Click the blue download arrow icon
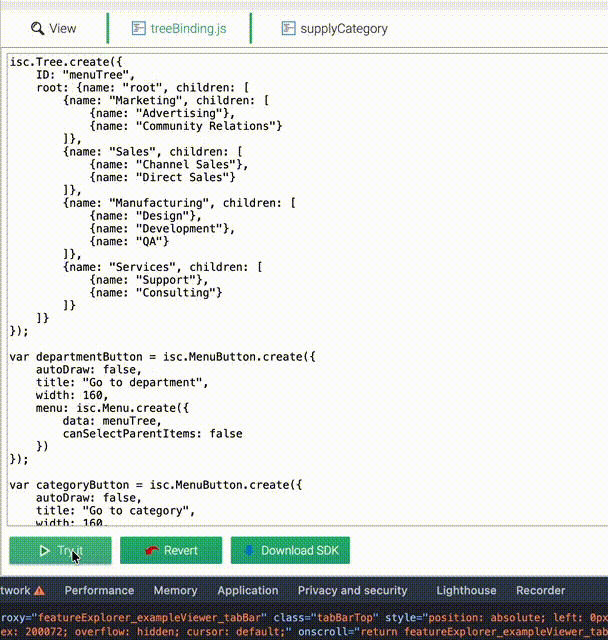 click(x=249, y=550)
